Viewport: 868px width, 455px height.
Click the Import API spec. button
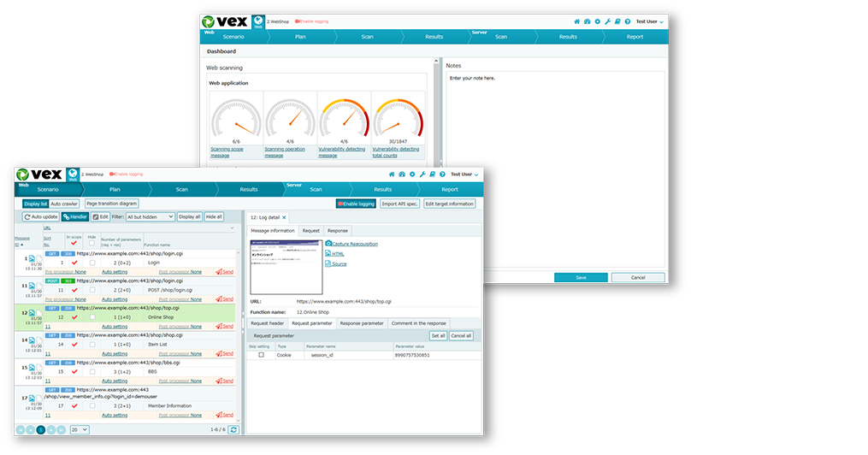click(399, 204)
